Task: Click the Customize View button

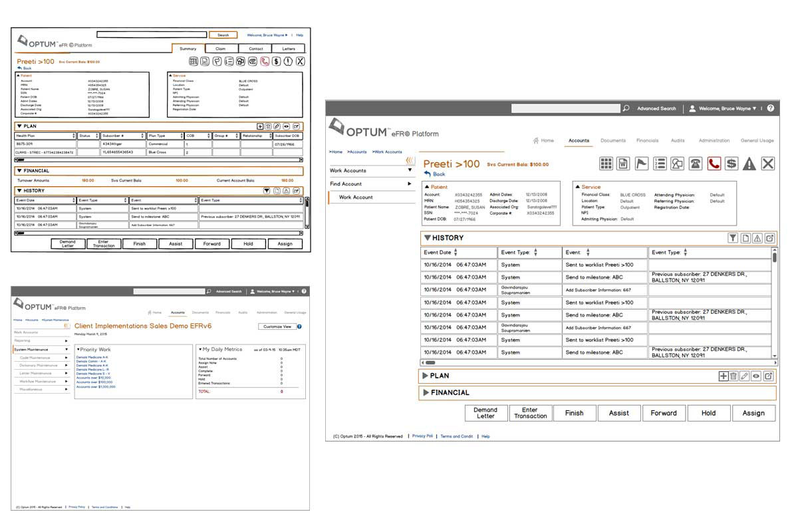Action: click(277, 327)
